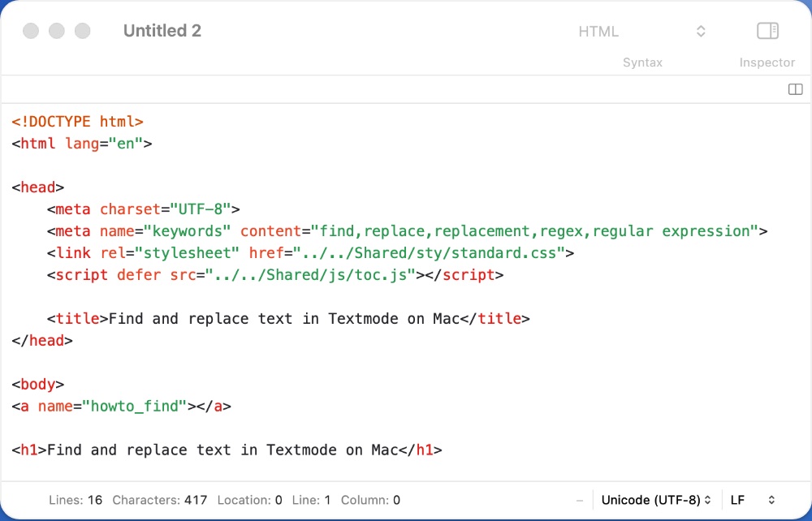Open the Unicode (UTF-8) encoding popup
Screen dimensions: 812x521
[x=656, y=500]
